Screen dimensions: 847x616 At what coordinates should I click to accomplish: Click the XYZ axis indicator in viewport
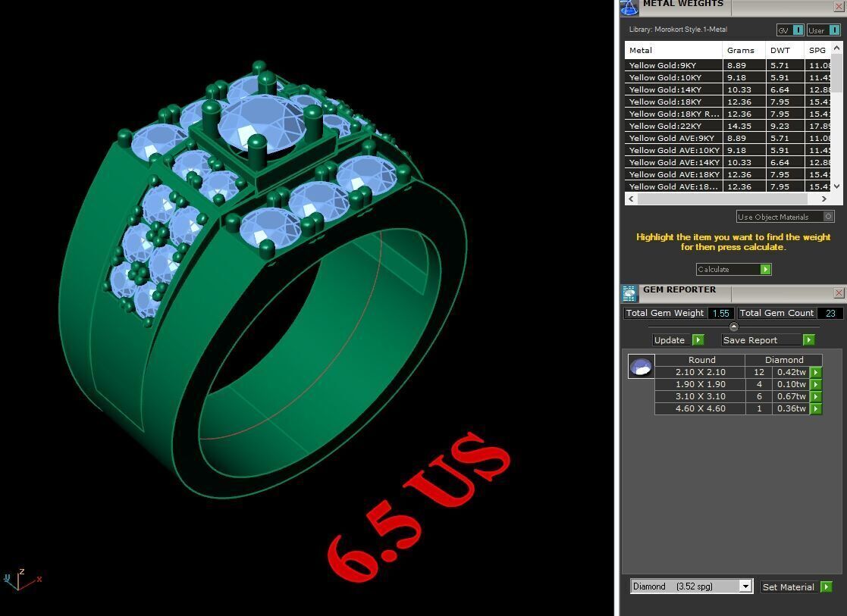coord(21,580)
